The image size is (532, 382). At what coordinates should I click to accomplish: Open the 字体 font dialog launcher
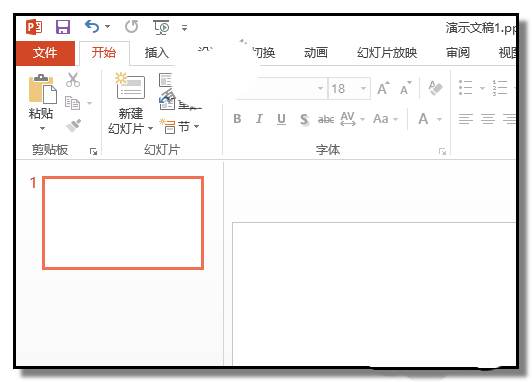click(x=442, y=151)
